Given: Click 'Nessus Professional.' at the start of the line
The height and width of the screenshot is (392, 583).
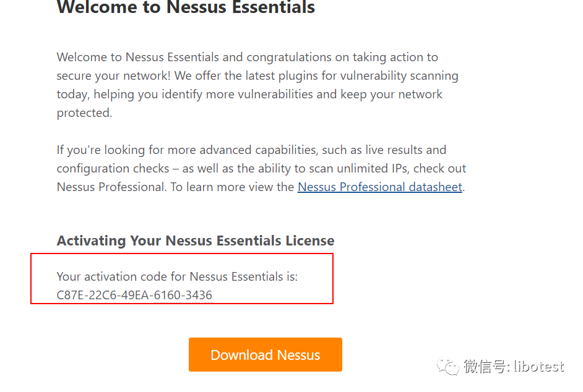Looking at the screenshot, I should (111, 187).
